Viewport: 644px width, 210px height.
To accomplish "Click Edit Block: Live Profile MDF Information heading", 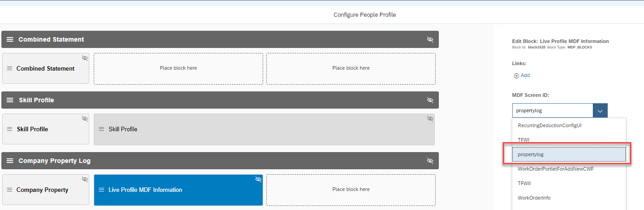I will [560, 41].
